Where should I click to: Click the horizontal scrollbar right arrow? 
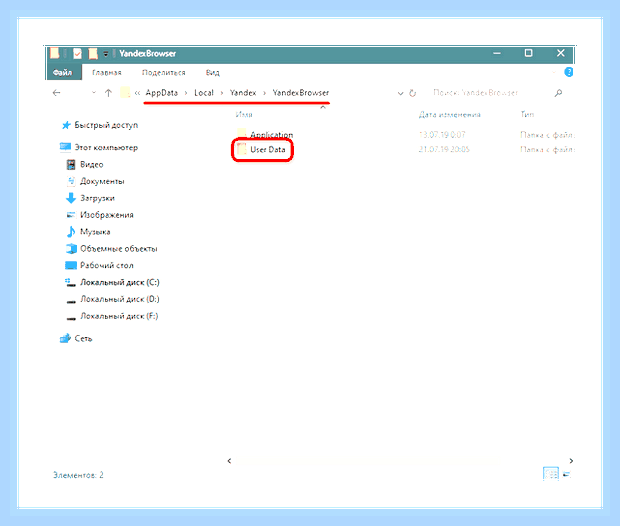[x=571, y=461]
